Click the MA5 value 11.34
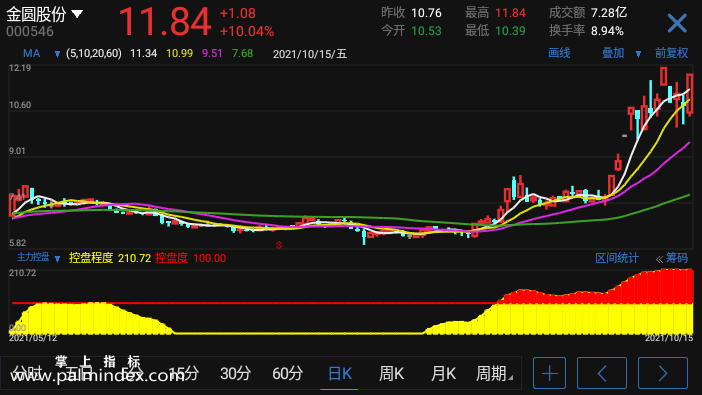The image size is (702, 395). pyautogui.click(x=144, y=54)
